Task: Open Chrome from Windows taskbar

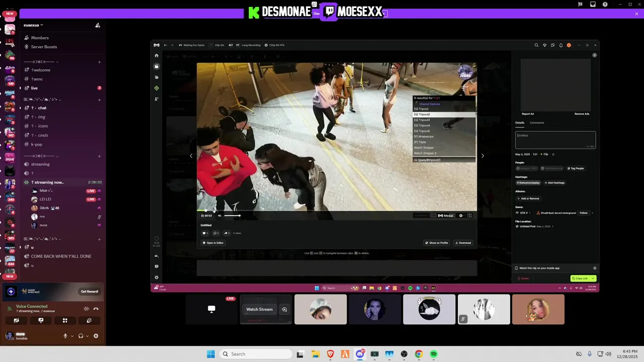Action: pos(419,354)
